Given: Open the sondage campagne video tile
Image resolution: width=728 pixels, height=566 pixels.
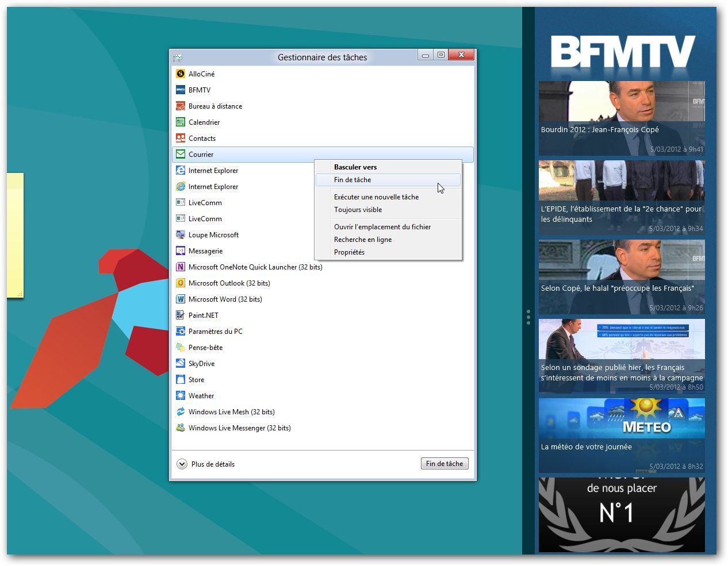Looking at the screenshot, I should tap(622, 356).
